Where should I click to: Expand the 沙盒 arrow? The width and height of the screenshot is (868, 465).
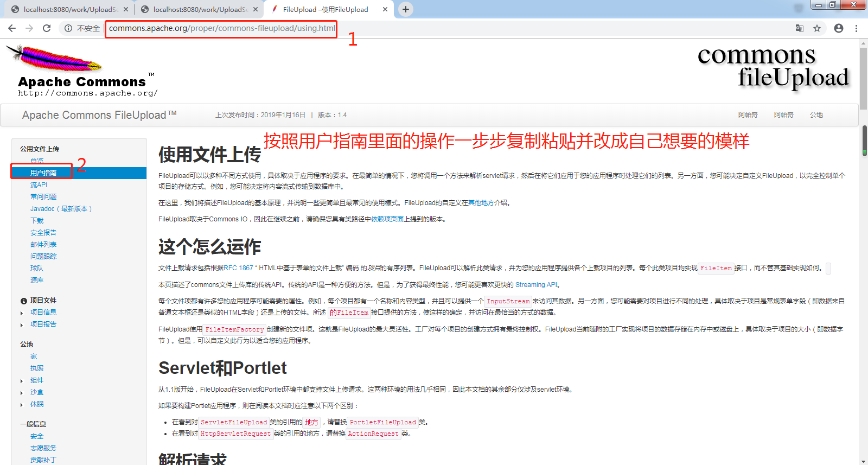(22, 393)
